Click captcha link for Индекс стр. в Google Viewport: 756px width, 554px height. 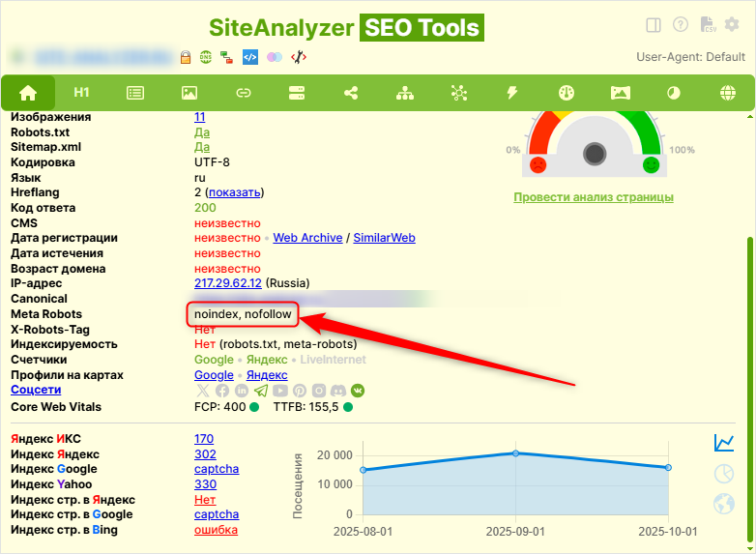point(217,514)
